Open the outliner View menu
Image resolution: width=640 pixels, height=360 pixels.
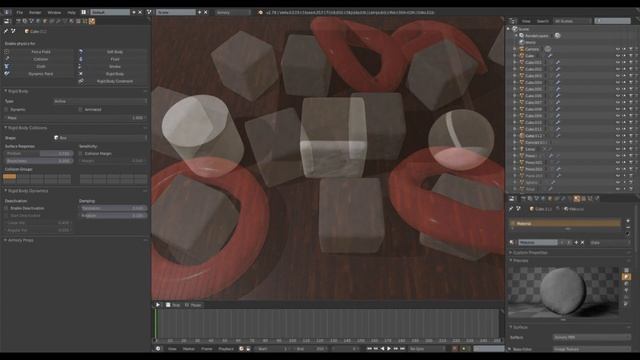click(x=526, y=21)
